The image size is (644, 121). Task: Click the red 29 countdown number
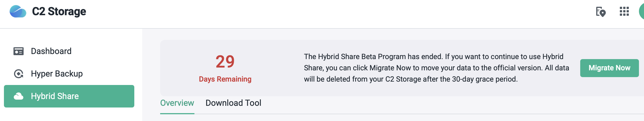point(225,62)
